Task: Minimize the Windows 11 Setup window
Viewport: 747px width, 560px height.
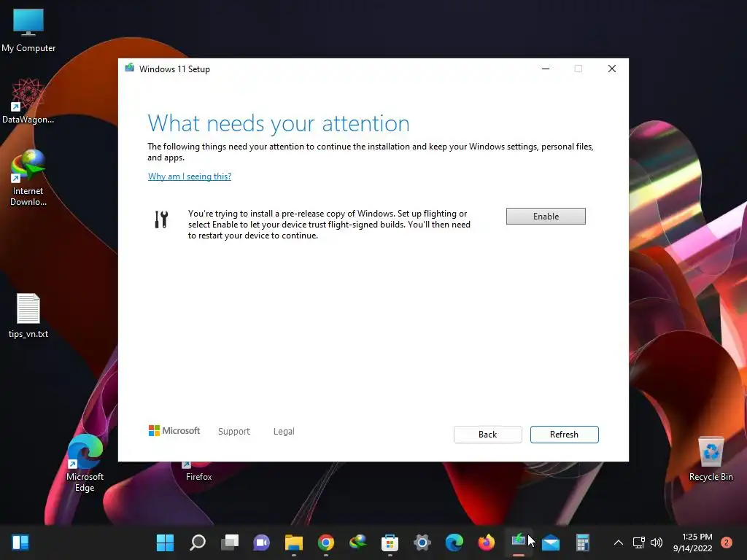Action: (x=546, y=69)
